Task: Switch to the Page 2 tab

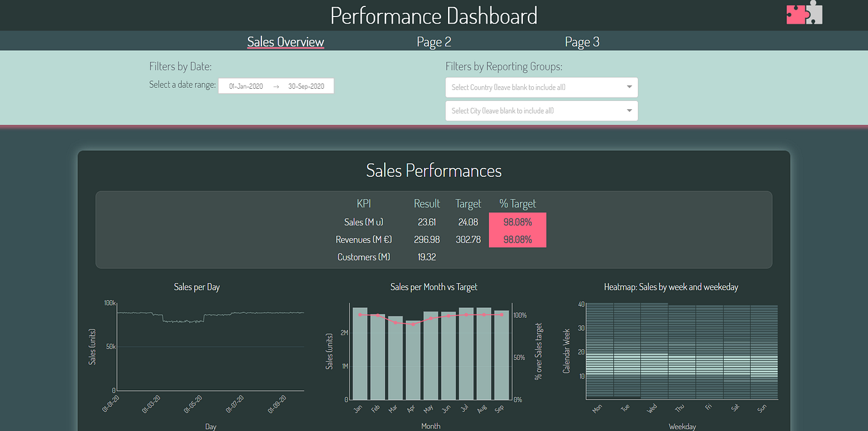Action: click(x=434, y=42)
